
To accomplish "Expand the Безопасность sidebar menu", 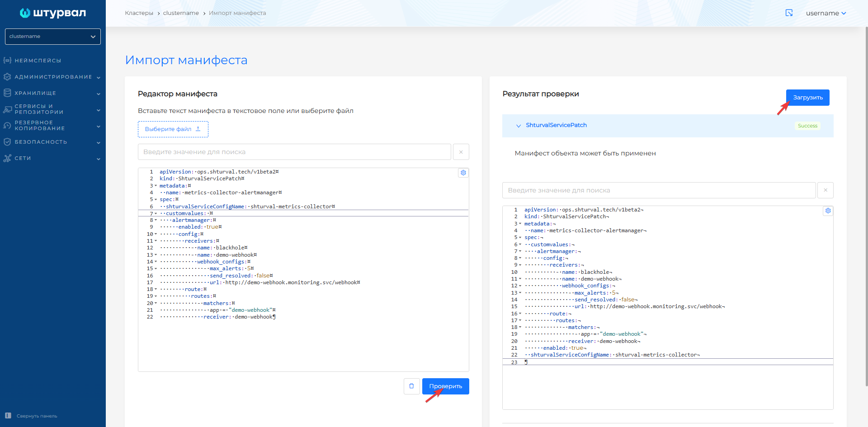I will [x=41, y=142].
